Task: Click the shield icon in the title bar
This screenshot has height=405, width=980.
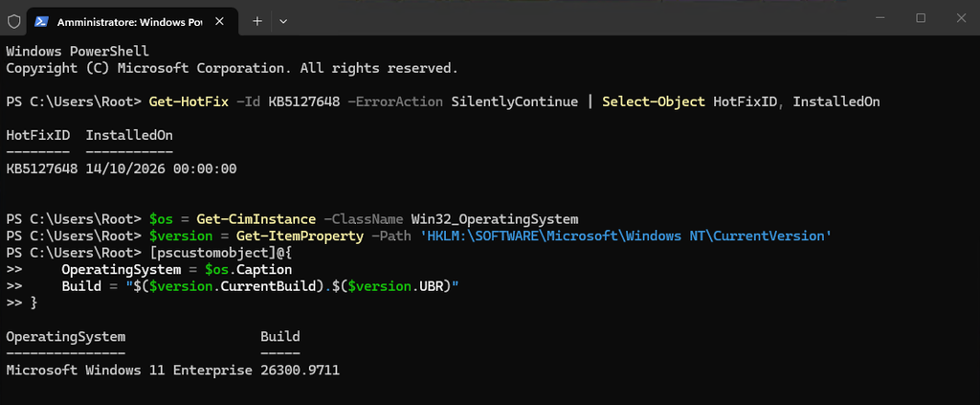Action: [13, 21]
